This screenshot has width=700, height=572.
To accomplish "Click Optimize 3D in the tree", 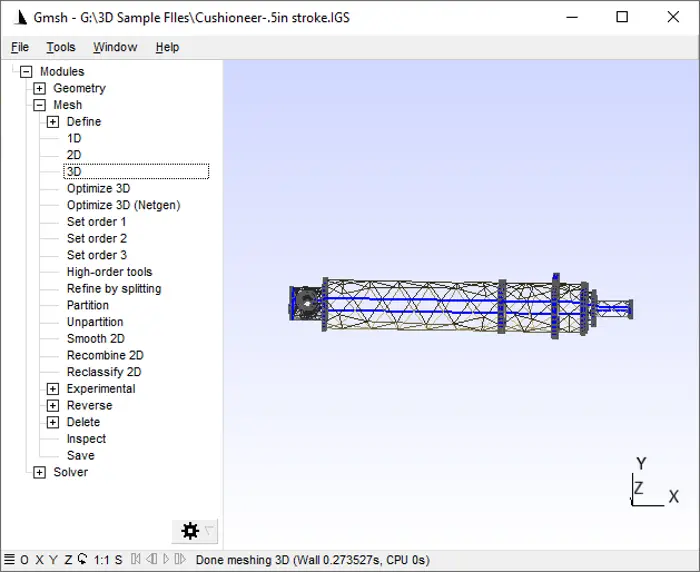I will 99,188.
